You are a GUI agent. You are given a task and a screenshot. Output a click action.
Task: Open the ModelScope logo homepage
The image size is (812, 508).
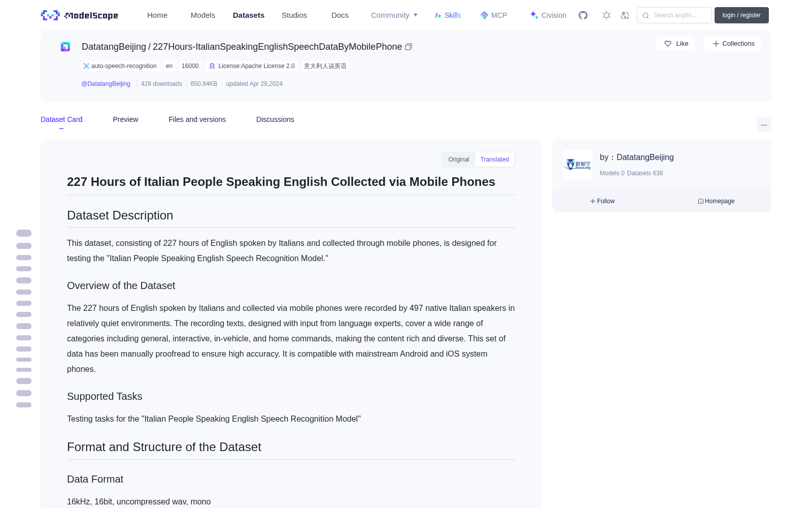[x=79, y=15]
